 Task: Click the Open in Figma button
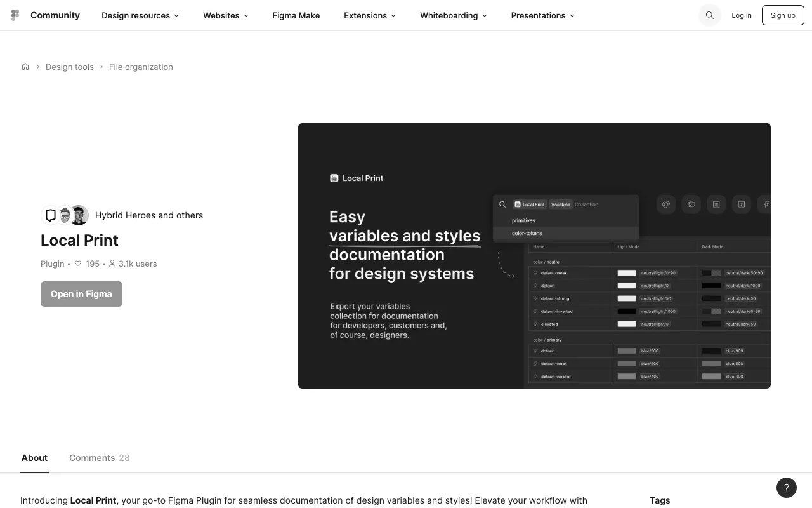[81, 294]
